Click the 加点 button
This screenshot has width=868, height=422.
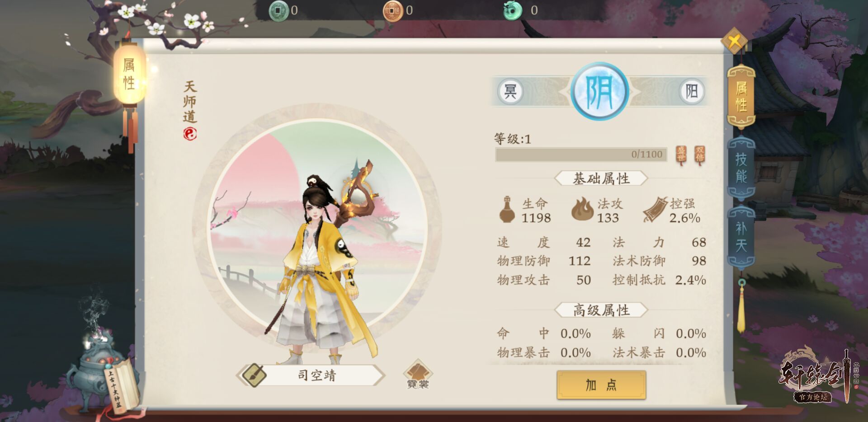[x=601, y=385]
